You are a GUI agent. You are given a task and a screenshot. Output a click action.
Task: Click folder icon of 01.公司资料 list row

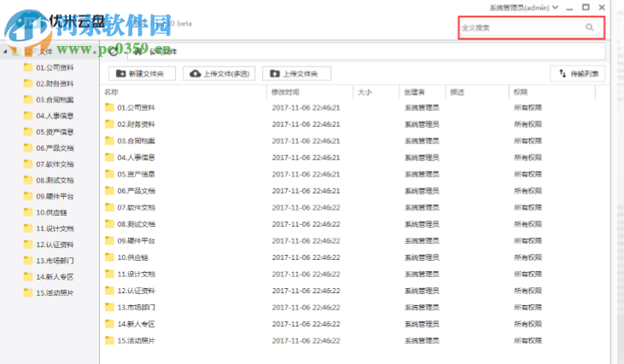click(109, 107)
